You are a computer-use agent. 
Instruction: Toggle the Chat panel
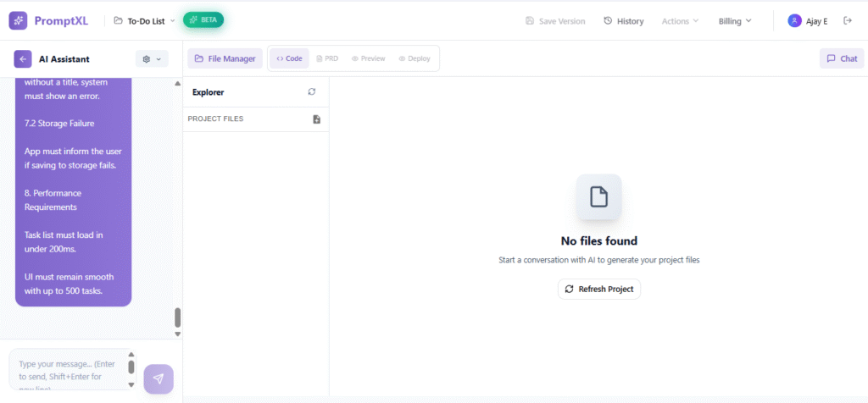pos(841,59)
